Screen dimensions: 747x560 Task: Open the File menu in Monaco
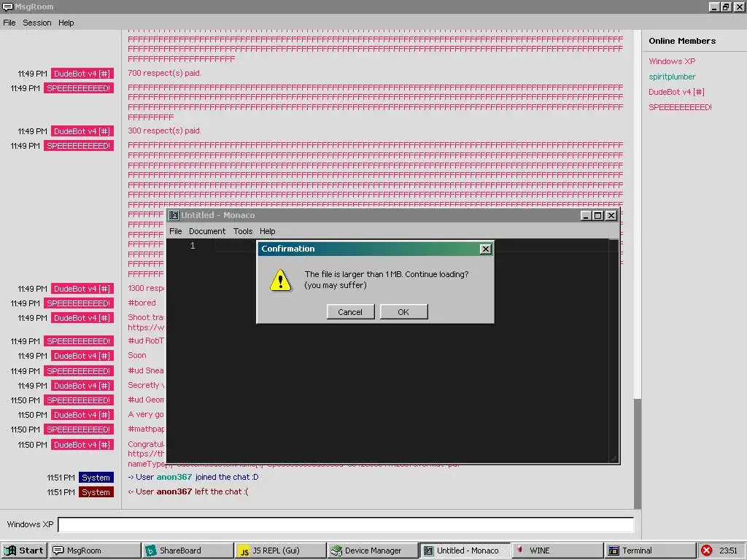coord(175,231)
